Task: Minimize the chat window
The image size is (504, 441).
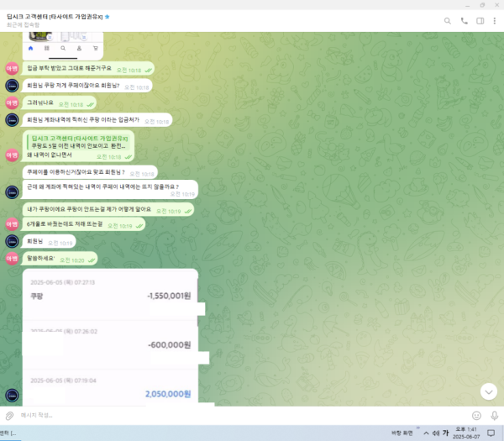Action: coord(467,5)
